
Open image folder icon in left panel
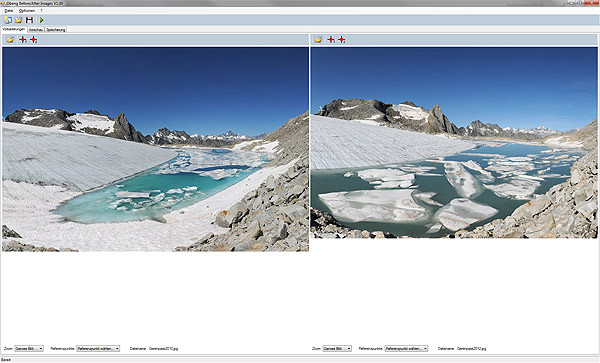click(10, 39)
